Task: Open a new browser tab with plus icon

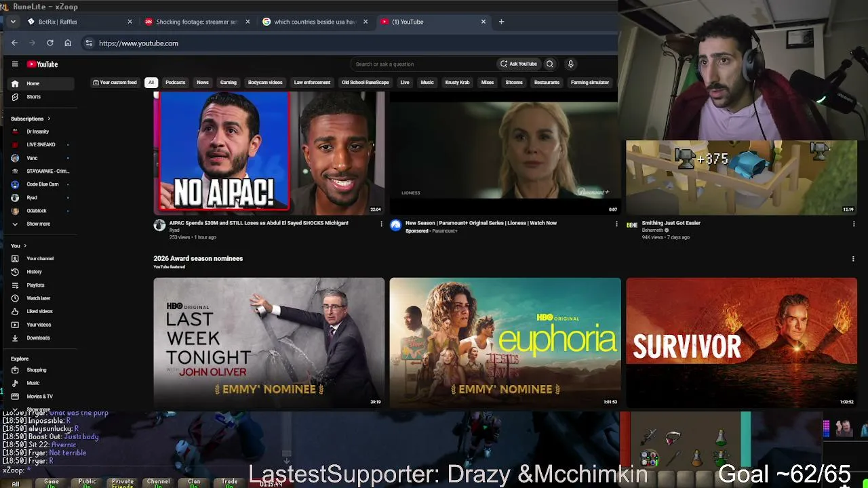Action: pos(501,22)
